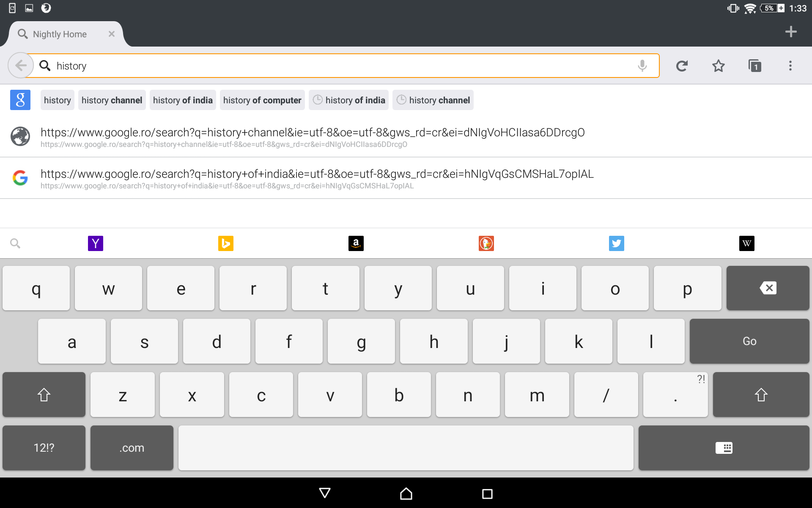Screen dimensions: 812x508
Task: Toggle the right shift key
Action: [761, 395]
